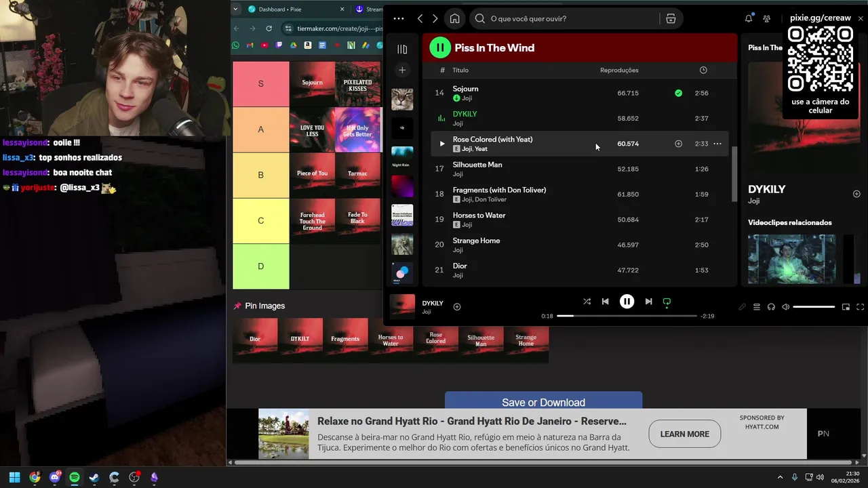Mute Spotify volume speaker icon

click(x=785, y=307)
